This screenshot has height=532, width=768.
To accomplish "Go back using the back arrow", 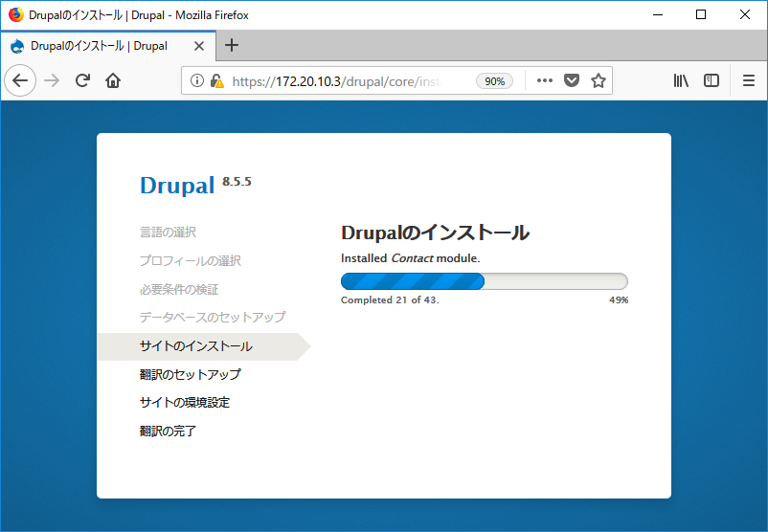I will (x=20, y=80).
